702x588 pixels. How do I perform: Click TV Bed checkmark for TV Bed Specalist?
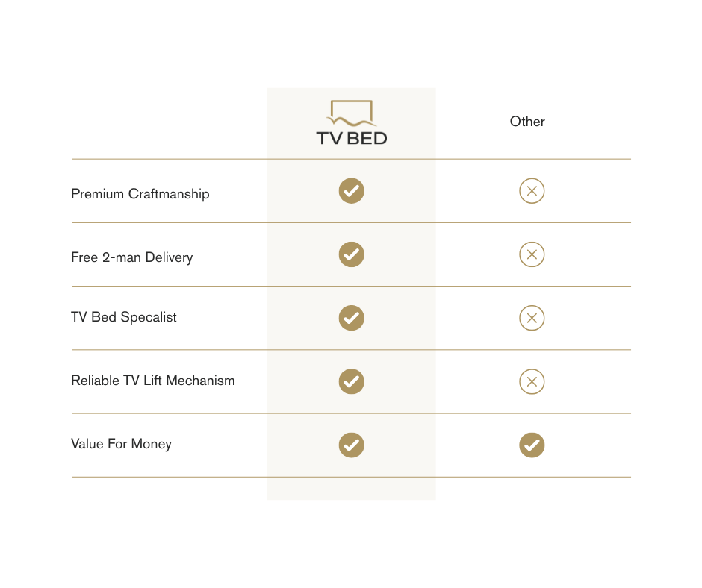[352, 318]
